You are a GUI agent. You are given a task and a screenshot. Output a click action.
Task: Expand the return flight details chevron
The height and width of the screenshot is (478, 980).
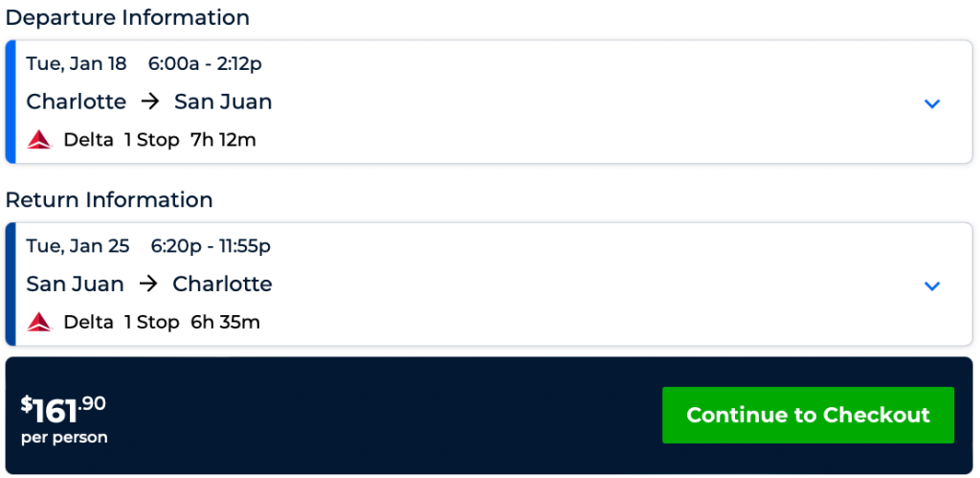932,285
